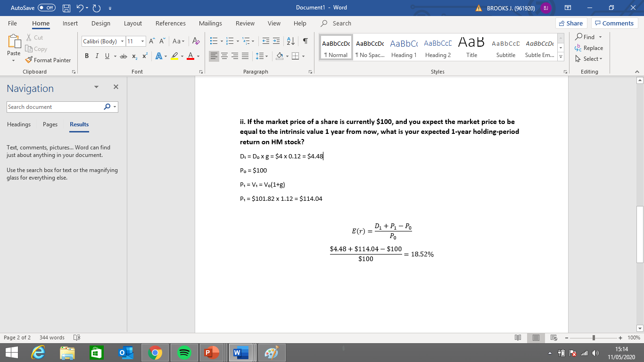This screenshot has width=644, height=362.
Task: Start a bulleted list
Action: pyautogui.click(x=213, y=41)
